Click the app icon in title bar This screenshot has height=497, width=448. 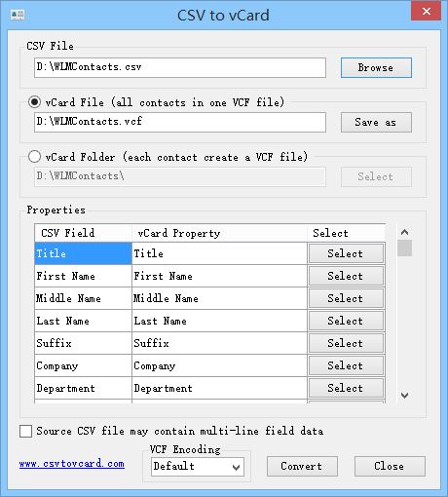coord(18,15)
